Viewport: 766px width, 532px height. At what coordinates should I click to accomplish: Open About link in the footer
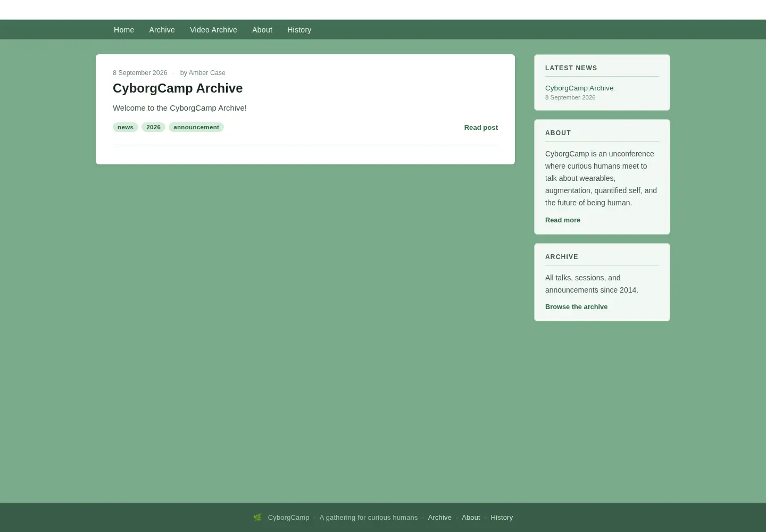point(471,517)
